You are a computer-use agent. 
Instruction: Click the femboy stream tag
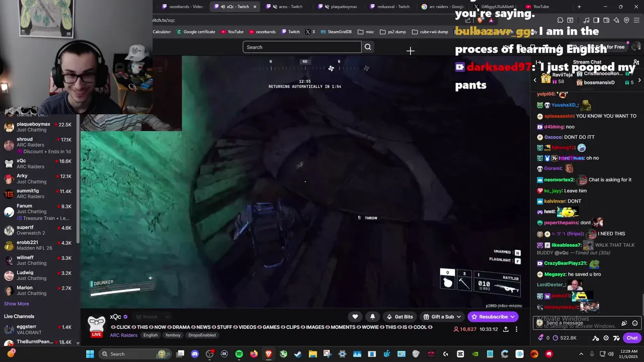point(173,335)
